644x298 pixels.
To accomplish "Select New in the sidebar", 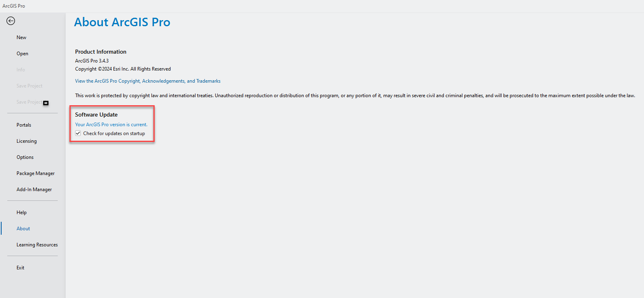I will [21, 38].
